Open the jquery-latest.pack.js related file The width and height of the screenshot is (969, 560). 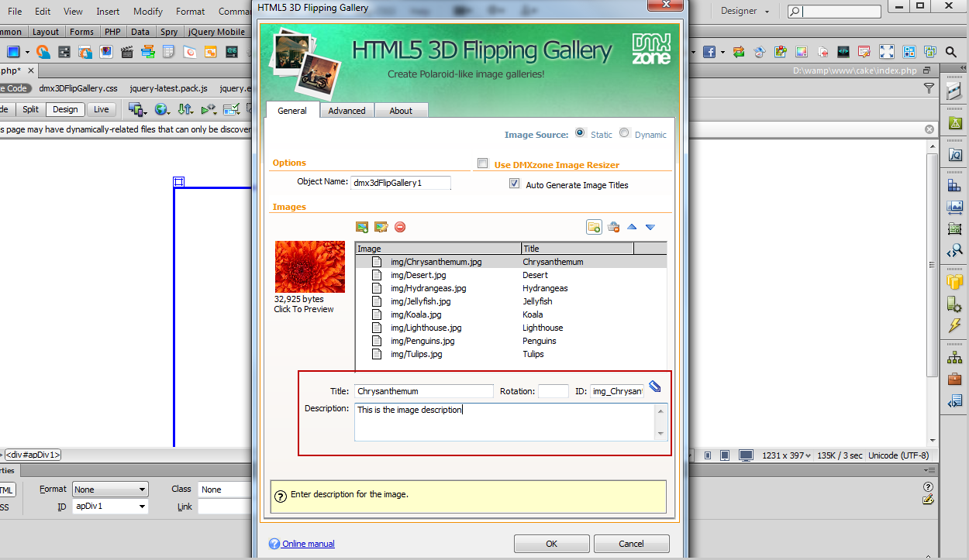168,88
